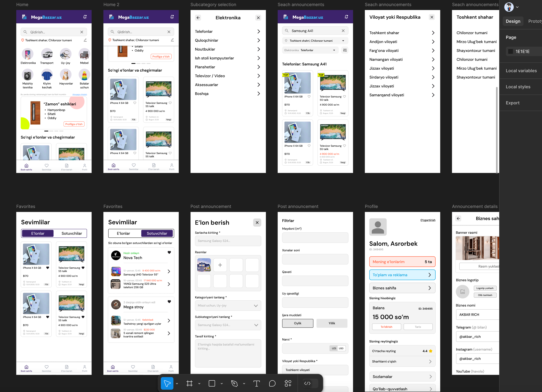The image size is (542, 392).
Task: Click the O'zgartirish link in Profile
Action: click(428, 220)
